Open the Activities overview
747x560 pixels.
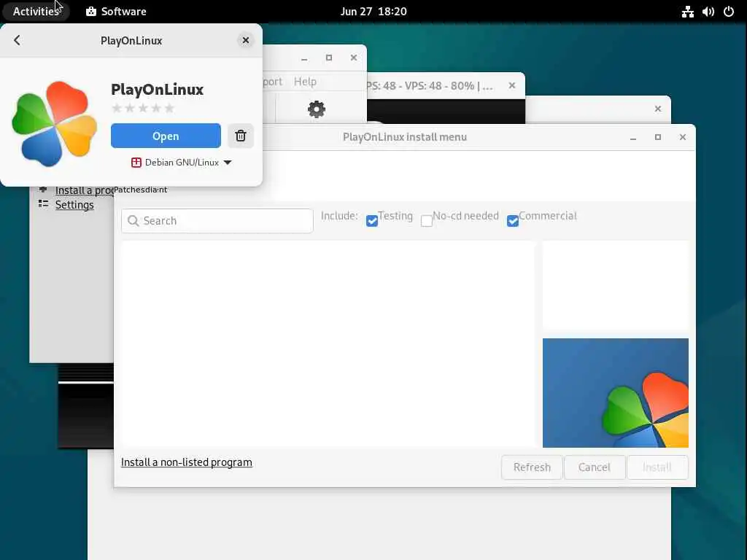point(36,12)
